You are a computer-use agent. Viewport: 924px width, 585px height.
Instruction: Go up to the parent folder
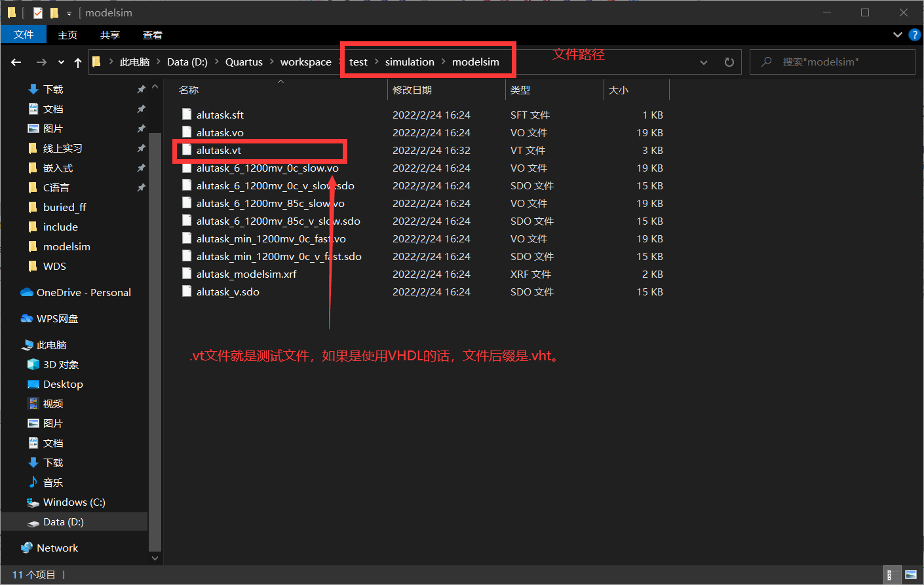click(78, 62)
